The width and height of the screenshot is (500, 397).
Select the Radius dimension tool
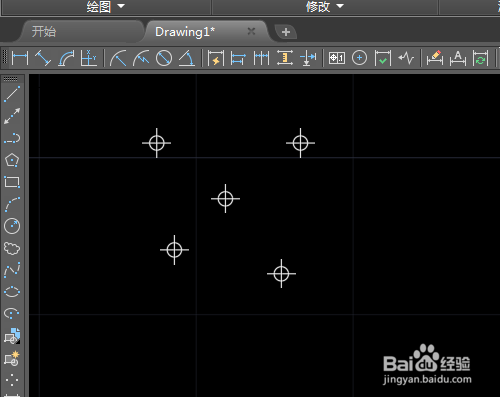pyautogui.click(x=118, y=58)
